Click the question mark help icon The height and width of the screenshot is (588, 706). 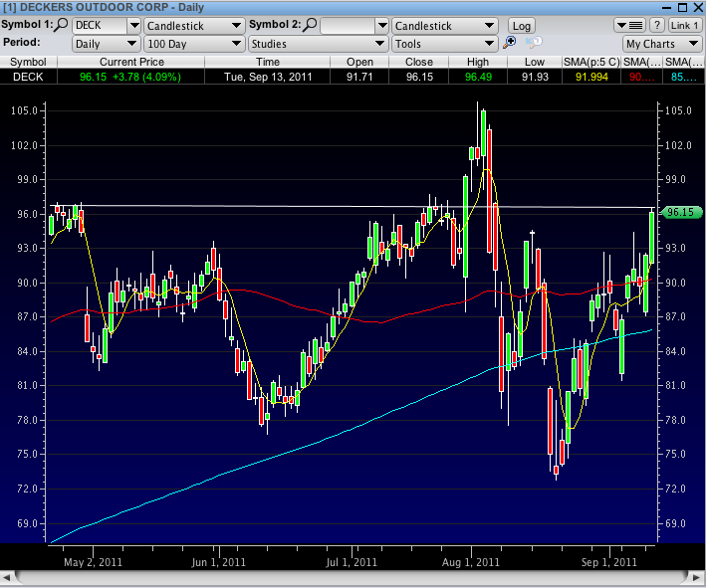[657, 25]
